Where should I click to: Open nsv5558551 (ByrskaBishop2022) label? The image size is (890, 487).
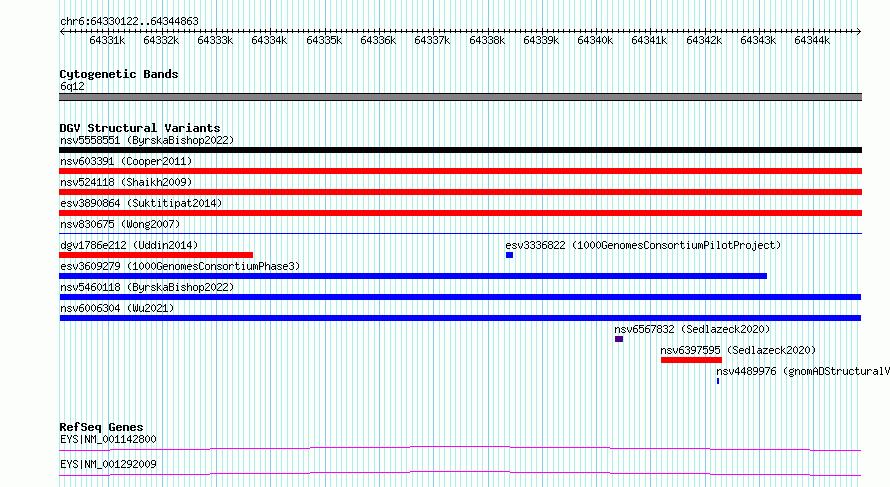point(147,140)
